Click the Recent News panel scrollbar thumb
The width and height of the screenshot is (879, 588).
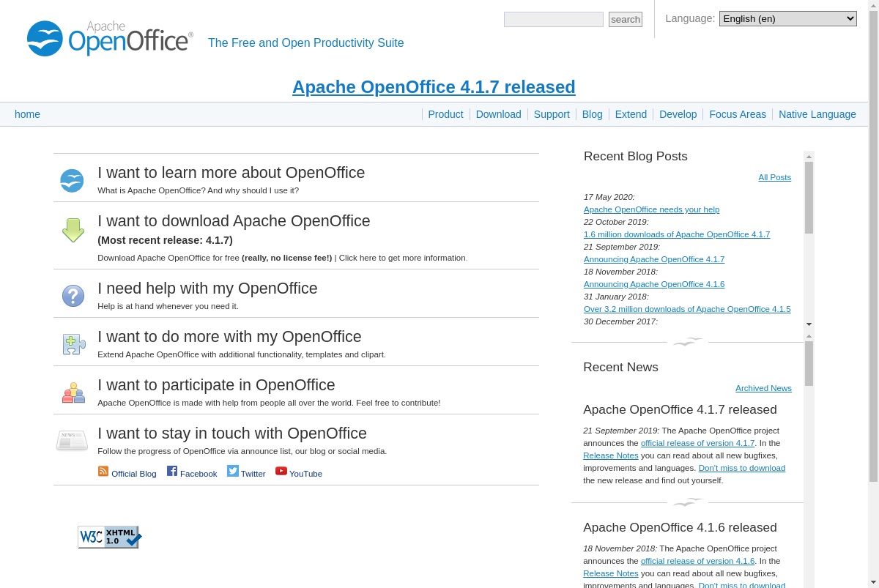pyautogui.click(x=809, y=363)
